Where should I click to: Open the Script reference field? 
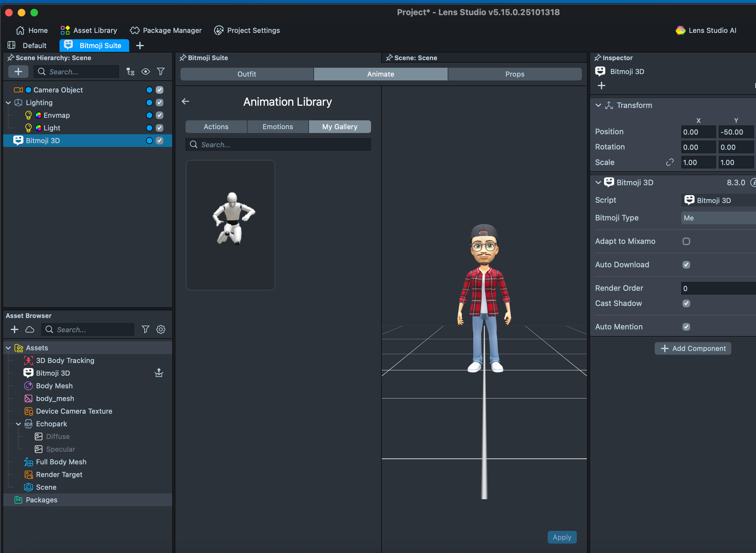(x=718, y=200)
